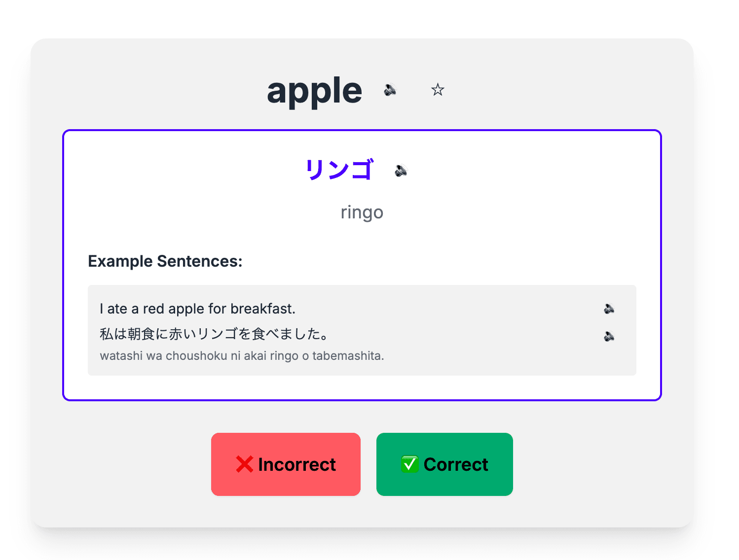Viewport: 739px width, 560px height.
Task: Mark the card as Incorrect
Action: (286, 464)
